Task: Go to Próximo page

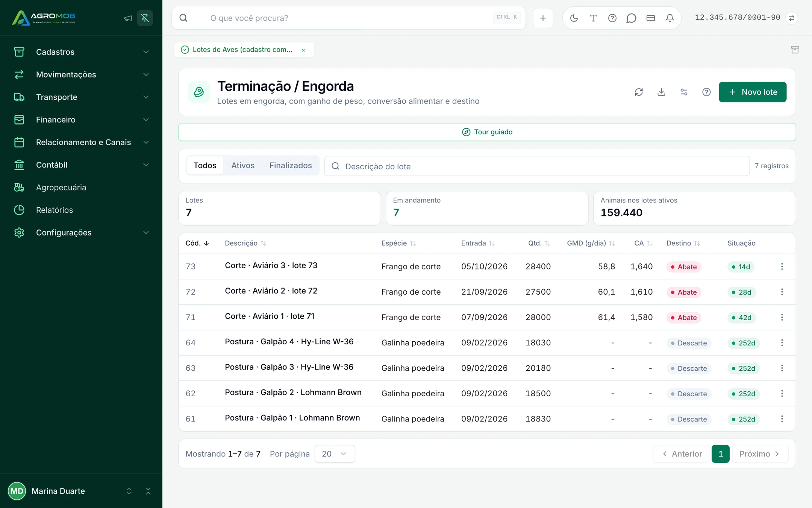Action: coord(760,454)
